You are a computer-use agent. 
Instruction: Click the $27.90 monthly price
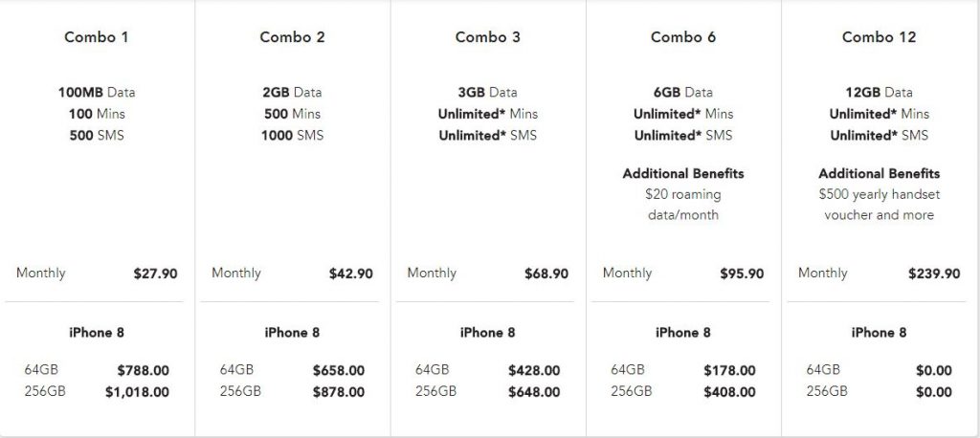tap(155, 274)
